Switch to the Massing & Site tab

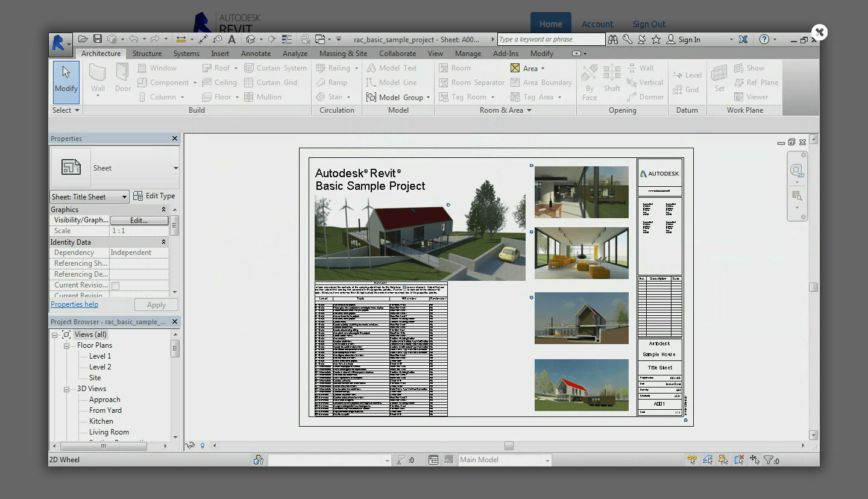tap(343, 54)
